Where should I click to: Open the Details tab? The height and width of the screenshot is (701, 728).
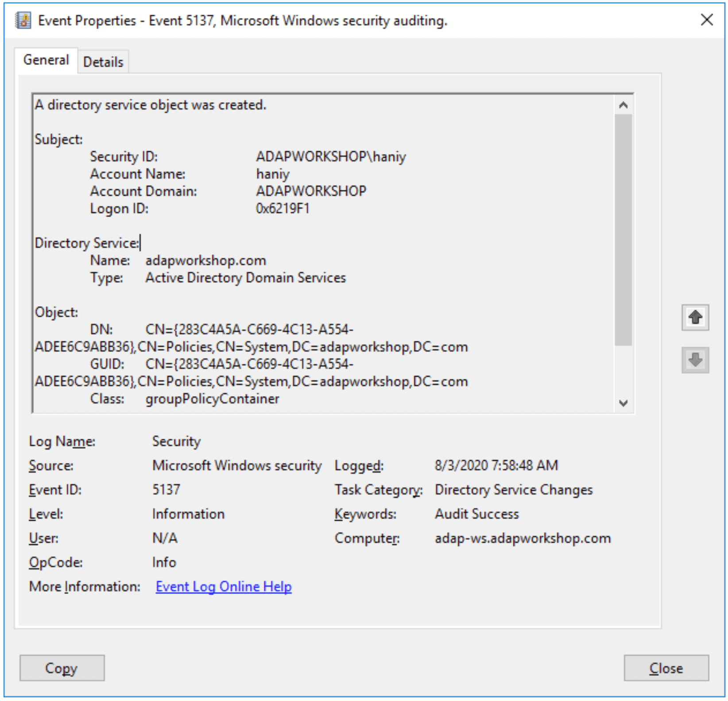103,62
